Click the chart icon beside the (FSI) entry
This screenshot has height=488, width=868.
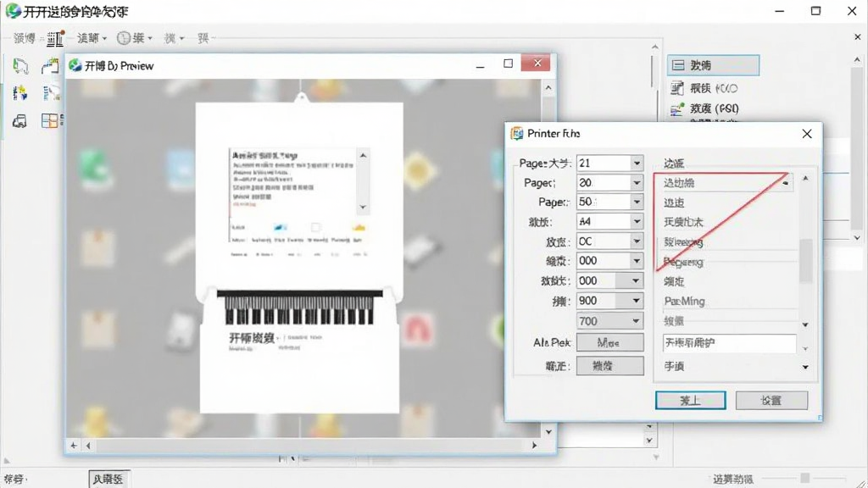(x=677, y=108)
